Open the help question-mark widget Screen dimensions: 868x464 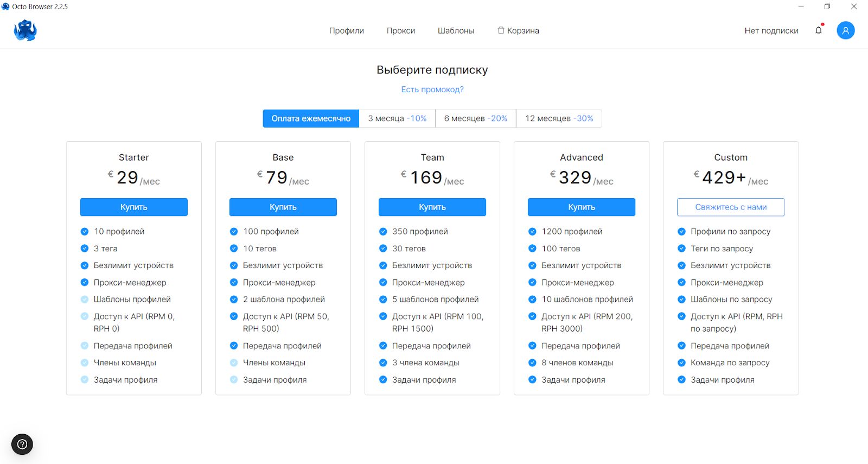click(x=22, y=444)
